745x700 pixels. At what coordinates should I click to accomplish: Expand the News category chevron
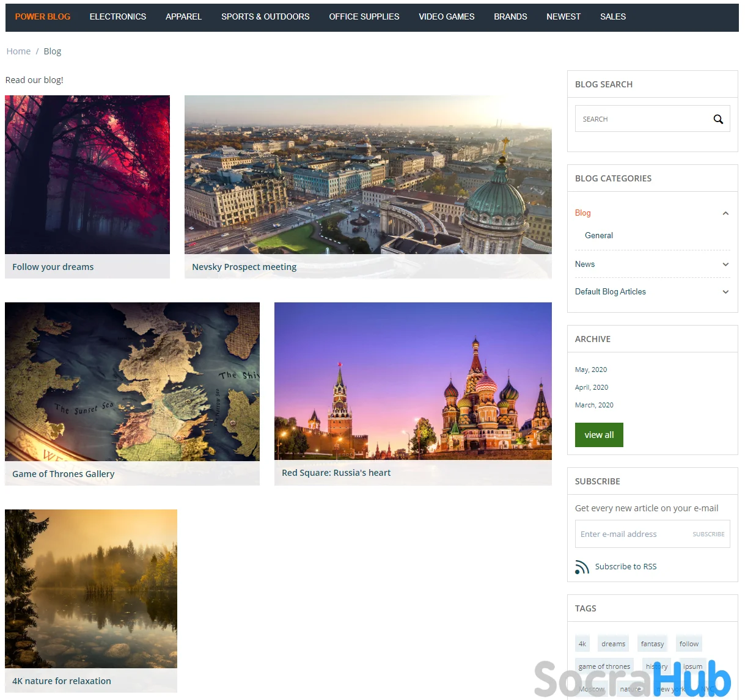tap(725, 264)
